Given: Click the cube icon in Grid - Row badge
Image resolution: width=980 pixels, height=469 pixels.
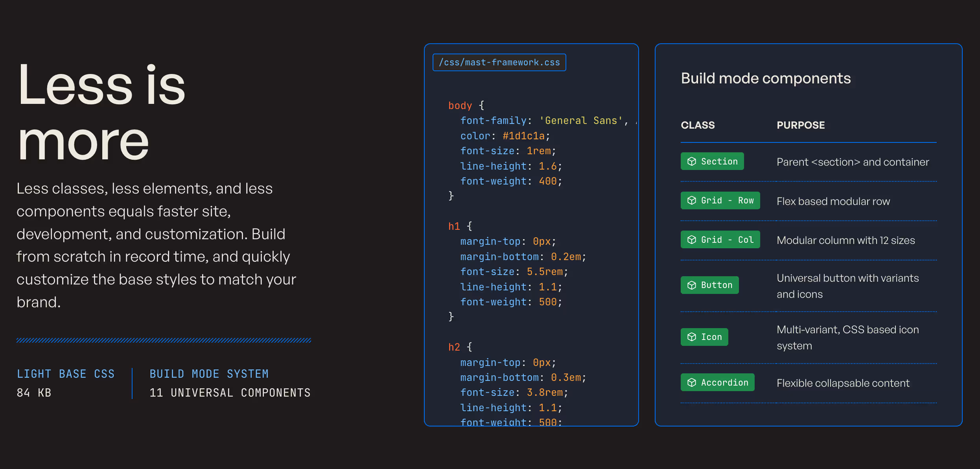Looking at the screenshot, I should 691,201.
